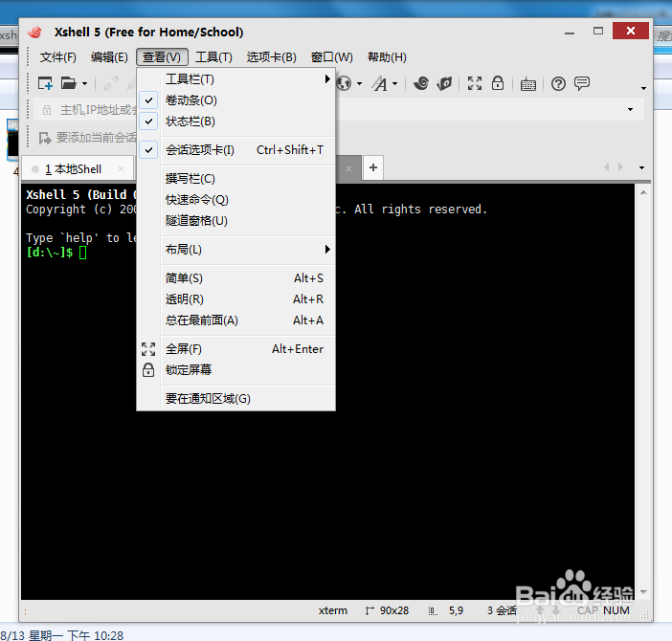The image size is (672, 641).
Task: Click the keyboard mapping toolbar icon
Action: click(x=528, y=84)
